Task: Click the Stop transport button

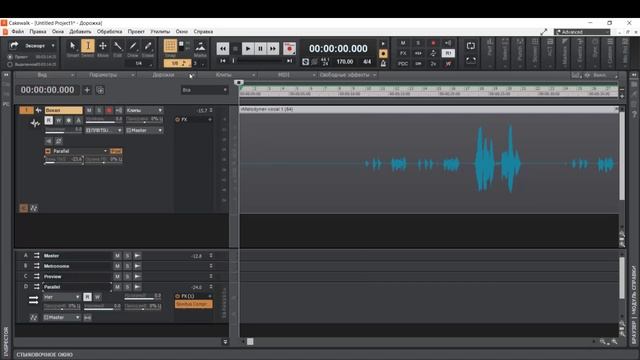Action: click(x=235, y=49)
